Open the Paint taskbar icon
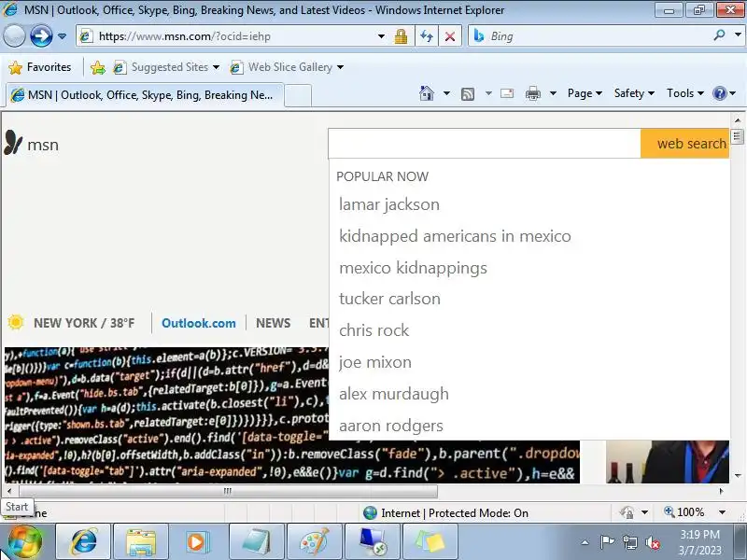The width and height of the screenshot is (747, 560). [314, 542]
